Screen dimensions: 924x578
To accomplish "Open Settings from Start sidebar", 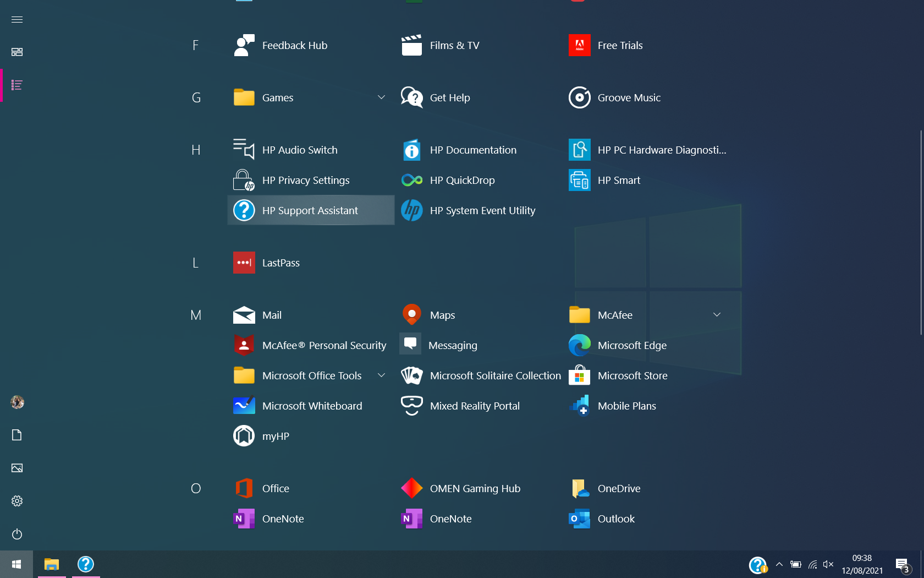I will tap(17, 501).
